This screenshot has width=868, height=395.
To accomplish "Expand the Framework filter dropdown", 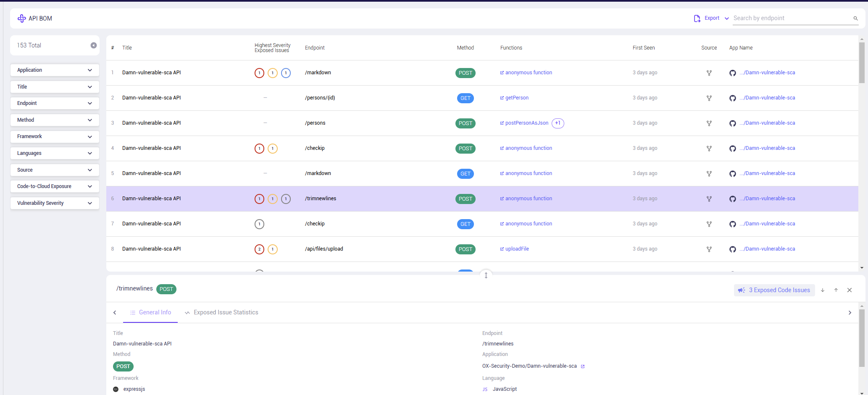I will click(x=55, y=136).
